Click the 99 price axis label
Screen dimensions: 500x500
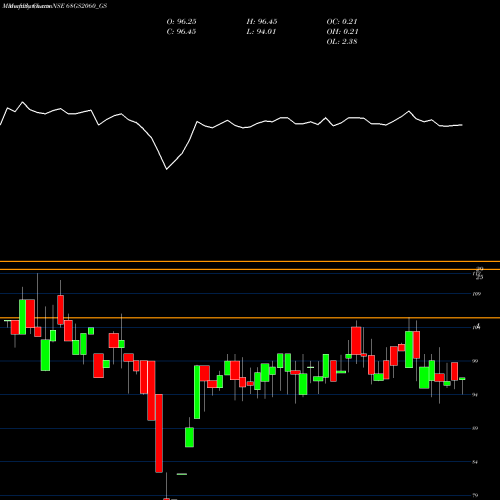pyautogui.click(x=475, y=361)
